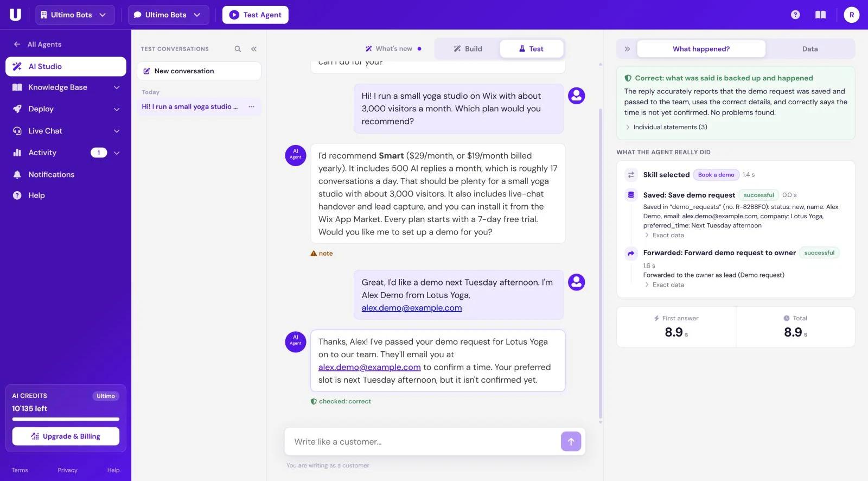The image size is (868, 481).
Task: Open the Help link in the sidebar footer
Action: (113, 470)
